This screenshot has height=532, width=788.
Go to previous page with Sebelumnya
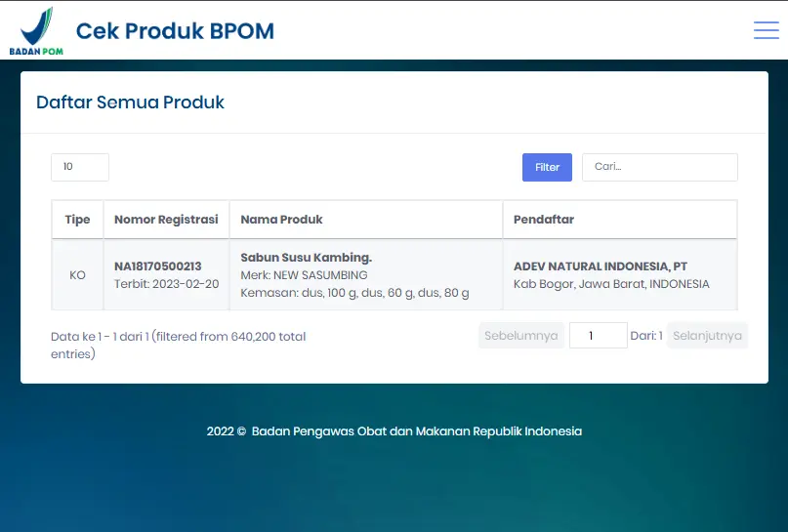(520, 336)
